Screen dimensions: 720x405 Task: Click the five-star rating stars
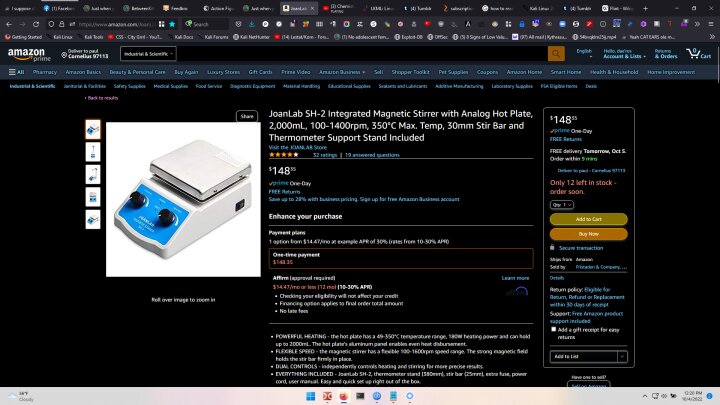click(x=283, y=155)
